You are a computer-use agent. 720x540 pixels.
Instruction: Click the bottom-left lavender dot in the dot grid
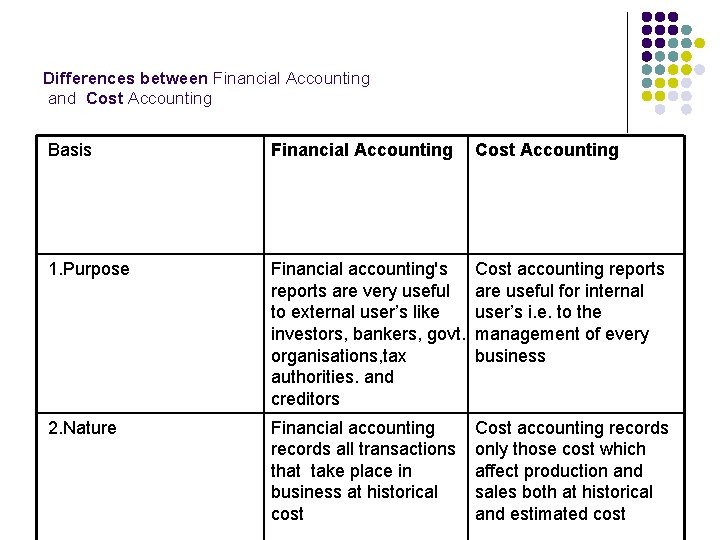pyautogui.click(x=660, y=110)
